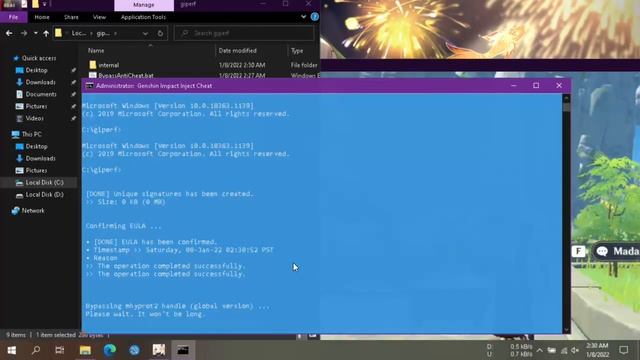640x360 pixels.
Task: Click the command prompt title bar icon
Action: coord(89,86)
